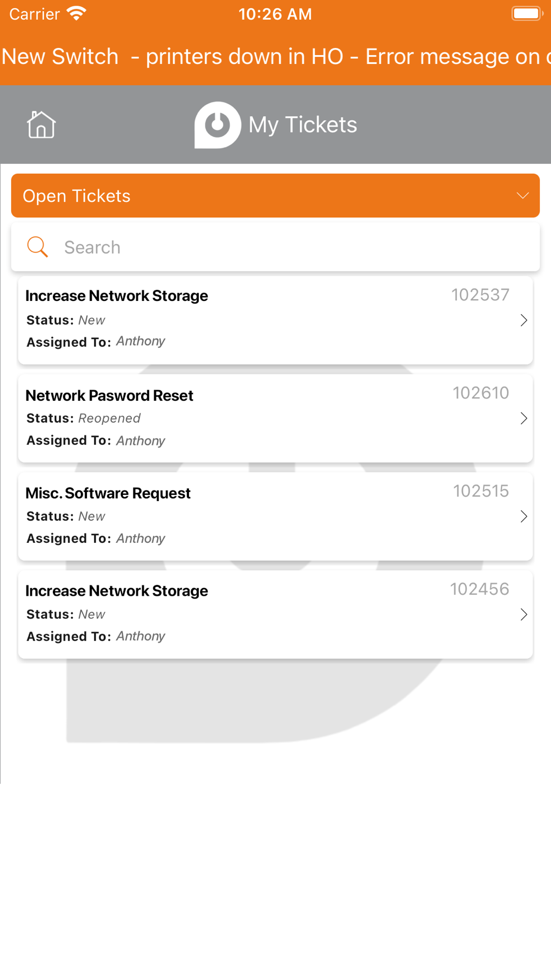Click in the Search field

pyautogui.click(x=275, y=247)
